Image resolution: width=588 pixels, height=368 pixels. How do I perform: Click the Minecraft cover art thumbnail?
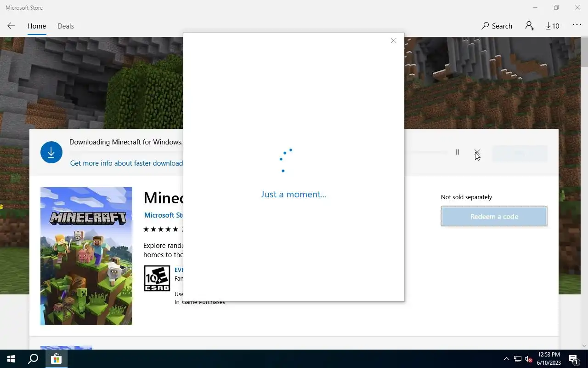[x=86, y=256]
